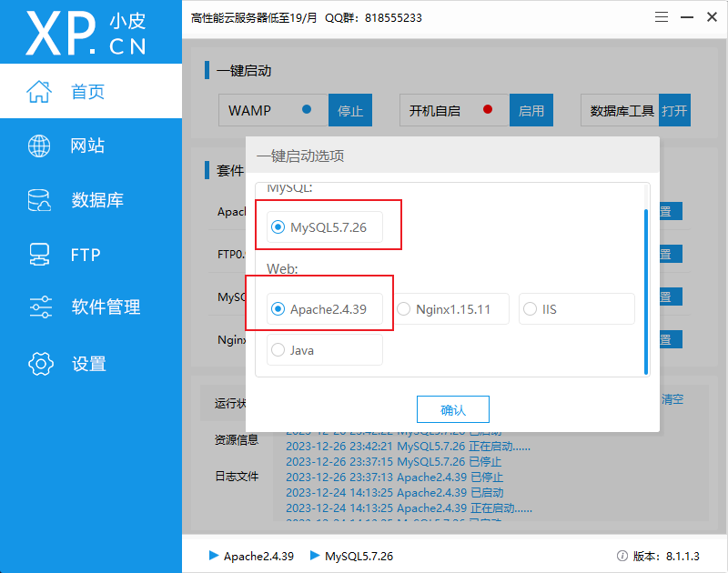Click the log line 23:37:13 Apache2.4.39 已停止
Viewport: 728px width, 573px height.
point(395,477)
